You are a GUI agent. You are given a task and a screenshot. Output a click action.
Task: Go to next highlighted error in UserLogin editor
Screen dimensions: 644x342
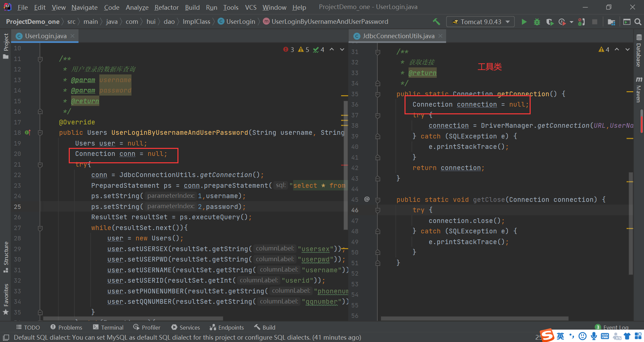(342, 50)
